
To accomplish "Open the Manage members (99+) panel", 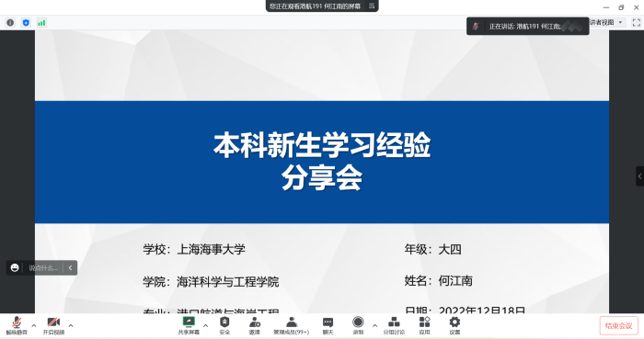I will (292, 325).
